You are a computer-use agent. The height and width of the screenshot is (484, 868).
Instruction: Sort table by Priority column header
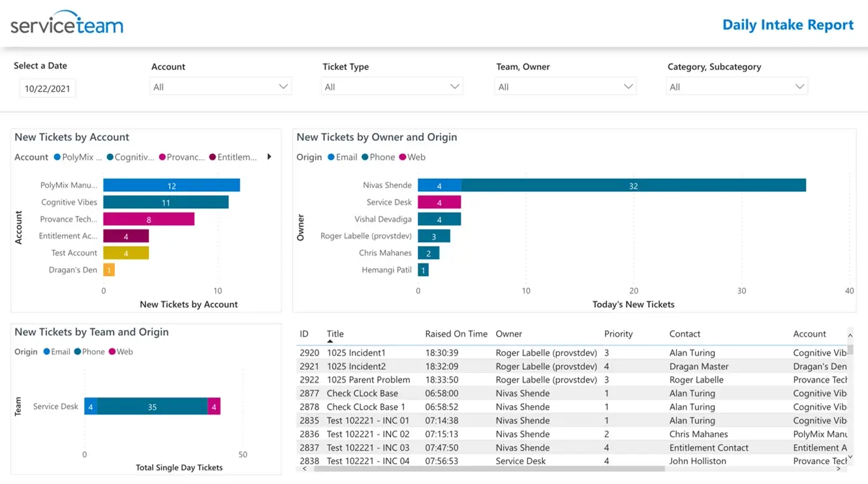619,334
